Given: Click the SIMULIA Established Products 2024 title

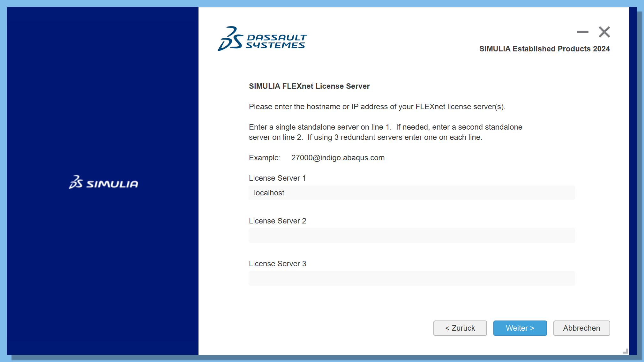Looking at the screenshot, I should click(544, 49).
